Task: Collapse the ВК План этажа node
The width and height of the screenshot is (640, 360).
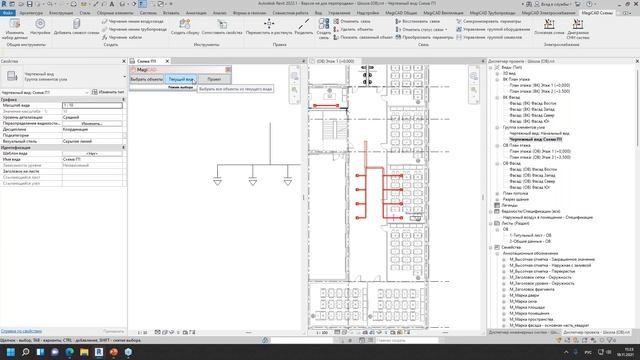Action: [x=497, y=79]
